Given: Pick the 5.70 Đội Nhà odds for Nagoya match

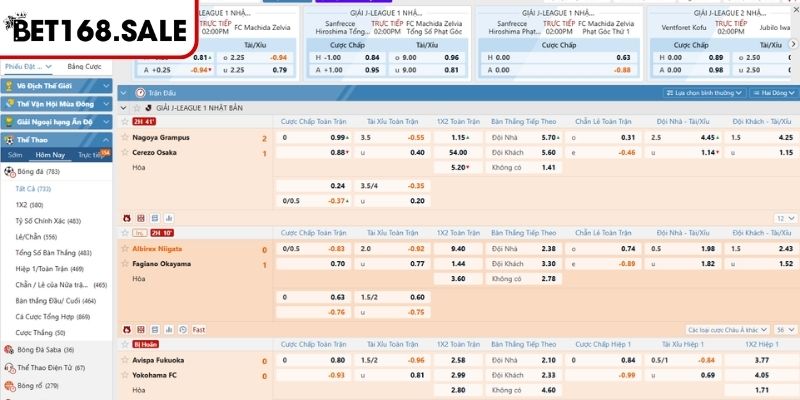Looking at the screenshot, I should tap(548, 137).
